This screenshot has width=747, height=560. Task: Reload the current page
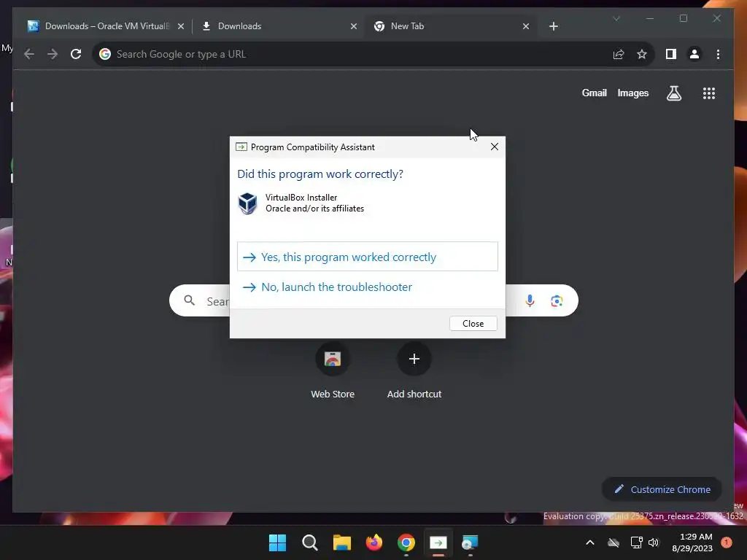(76, 54)
